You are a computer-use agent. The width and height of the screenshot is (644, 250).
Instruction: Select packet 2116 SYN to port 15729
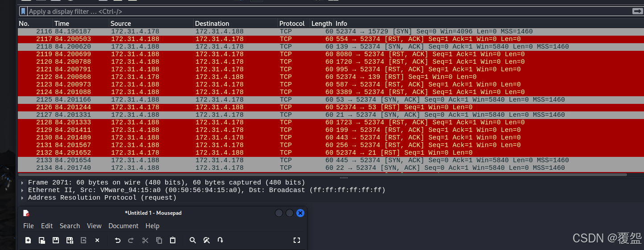click(330, 32)
